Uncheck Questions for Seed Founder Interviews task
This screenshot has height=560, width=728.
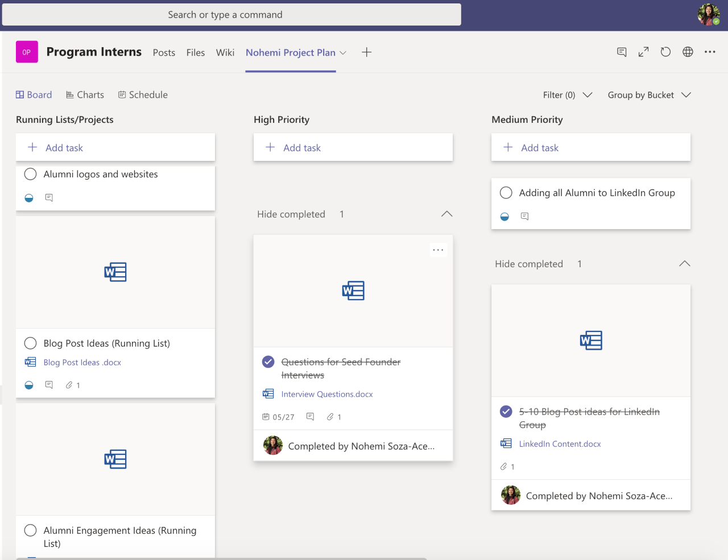pyautogui.click(x=268, y=362)
